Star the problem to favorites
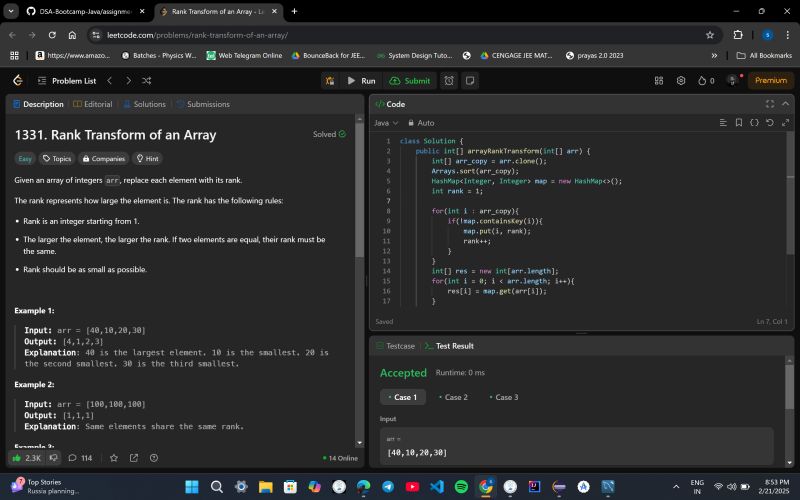Screen dimensions: 800x500 (x=113, y=458)
